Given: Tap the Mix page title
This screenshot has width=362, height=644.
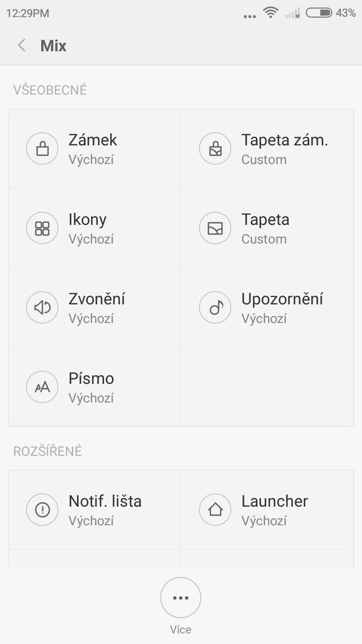Looking at the screenshot, I should pos(53,46).
